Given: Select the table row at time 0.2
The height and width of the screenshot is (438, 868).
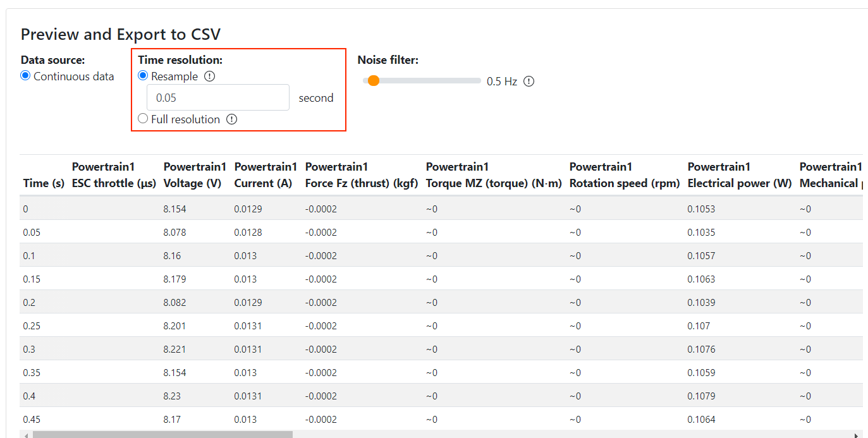Looking at the screenshot, I should point(253,302).
